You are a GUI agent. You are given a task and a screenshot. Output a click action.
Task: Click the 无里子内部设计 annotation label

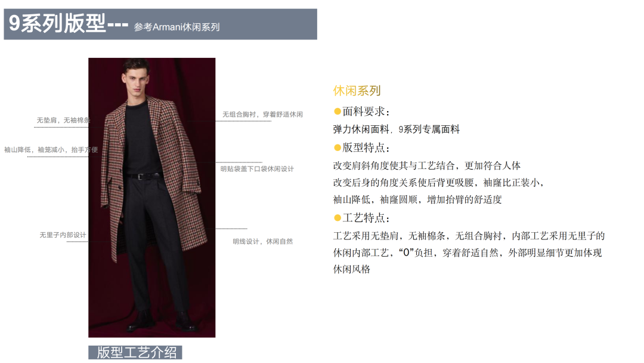63,235
